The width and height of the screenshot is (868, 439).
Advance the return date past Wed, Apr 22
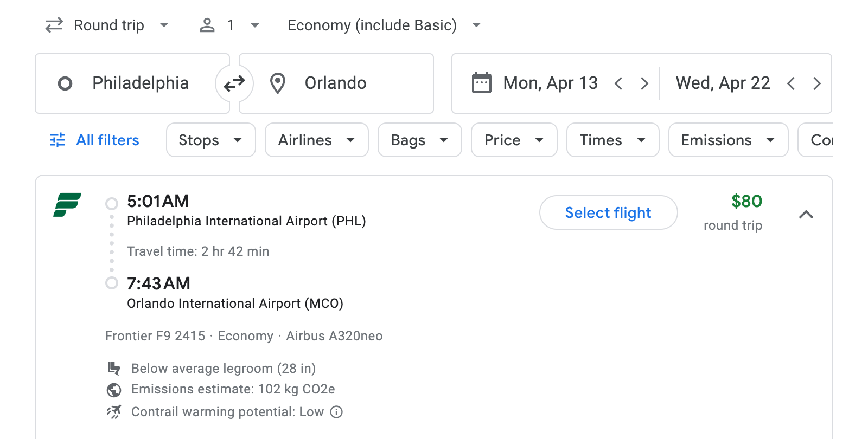click(817, 83)
